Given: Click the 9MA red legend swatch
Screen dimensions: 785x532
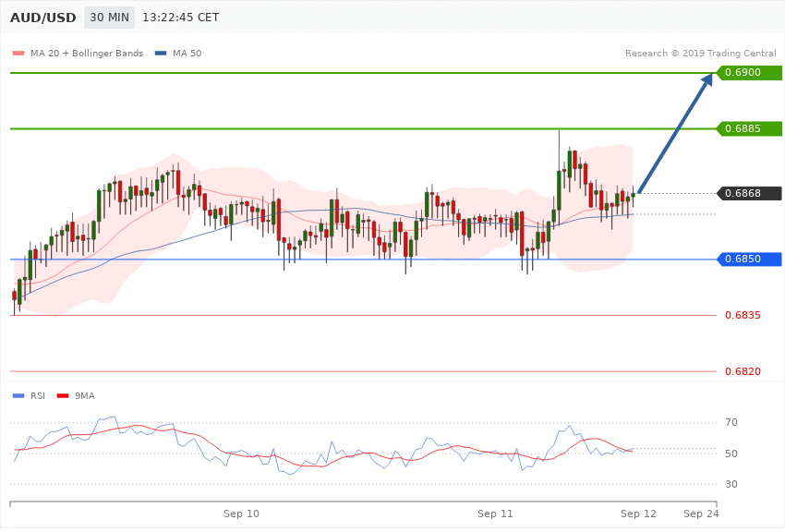Looking at the screenshot, I should tap(63, 396).
